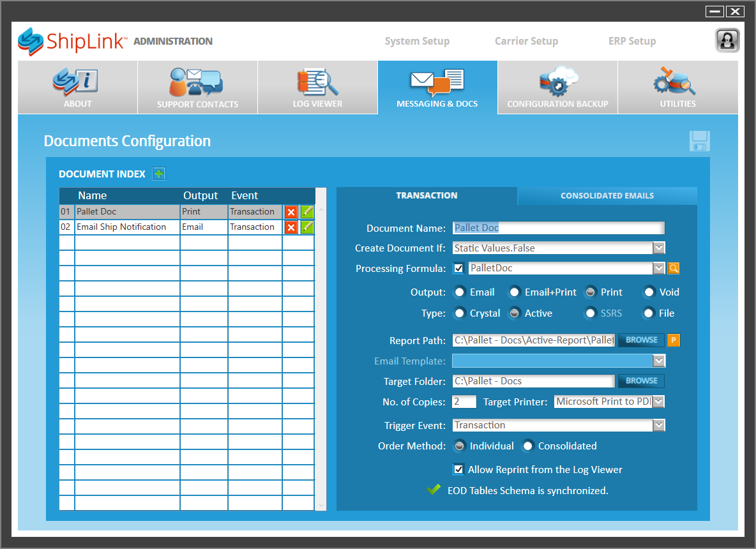Choose File report type
Image resolution: width=756 pixels, height=549 pixels.
(649, 313)
